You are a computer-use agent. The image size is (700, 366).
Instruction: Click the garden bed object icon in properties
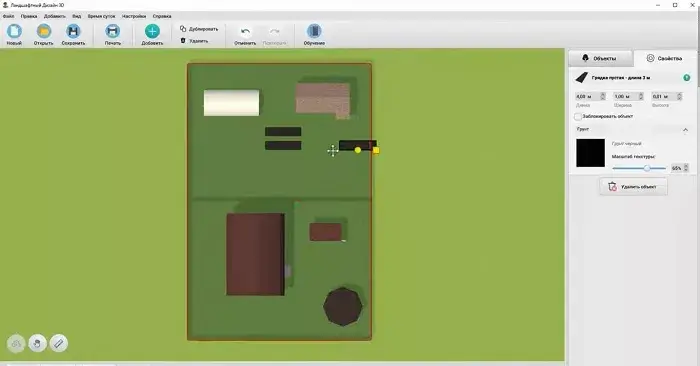tap(581, 78)
